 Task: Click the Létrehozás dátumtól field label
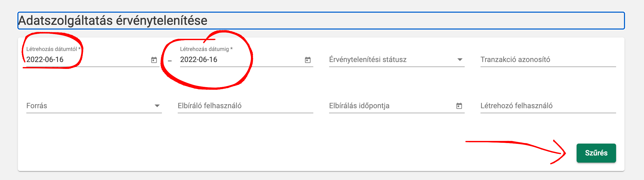[x=53, y=49]
